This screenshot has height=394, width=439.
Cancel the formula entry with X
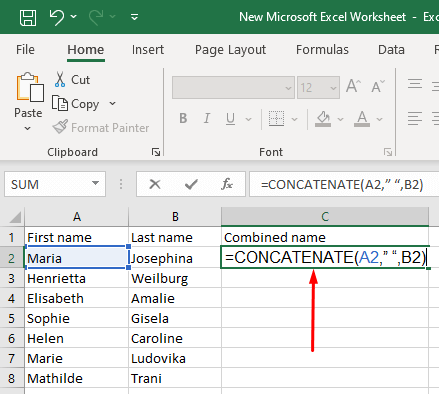[x=155, y=184]
